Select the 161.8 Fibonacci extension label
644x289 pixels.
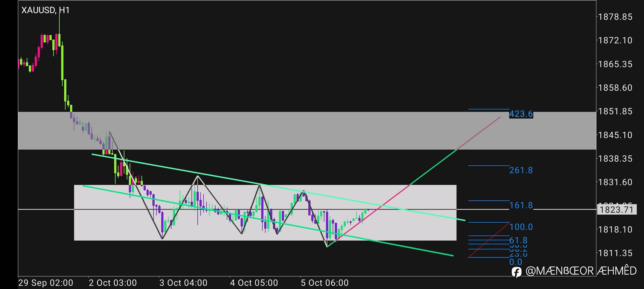521,205
